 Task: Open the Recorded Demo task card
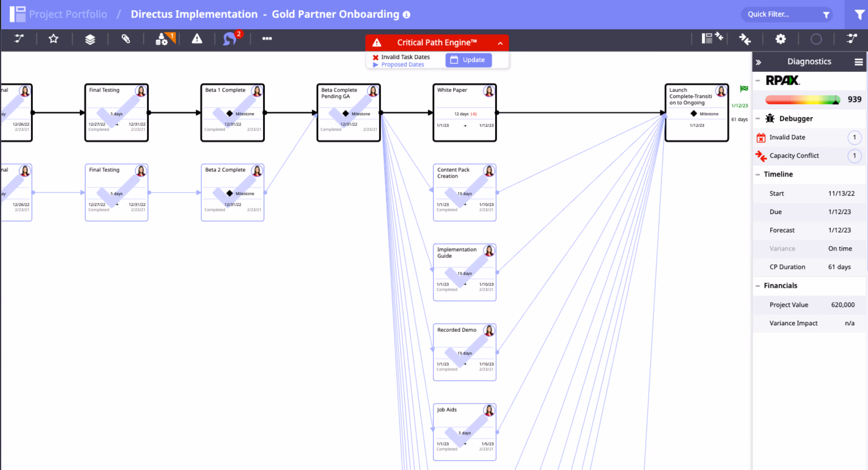point(464,352)
